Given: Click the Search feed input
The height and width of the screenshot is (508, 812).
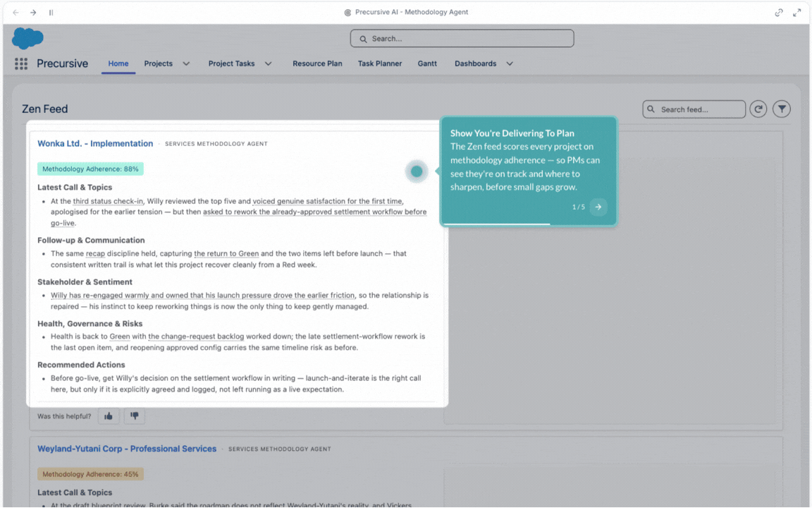Looking at the screenshot, I should click(694, 109).
